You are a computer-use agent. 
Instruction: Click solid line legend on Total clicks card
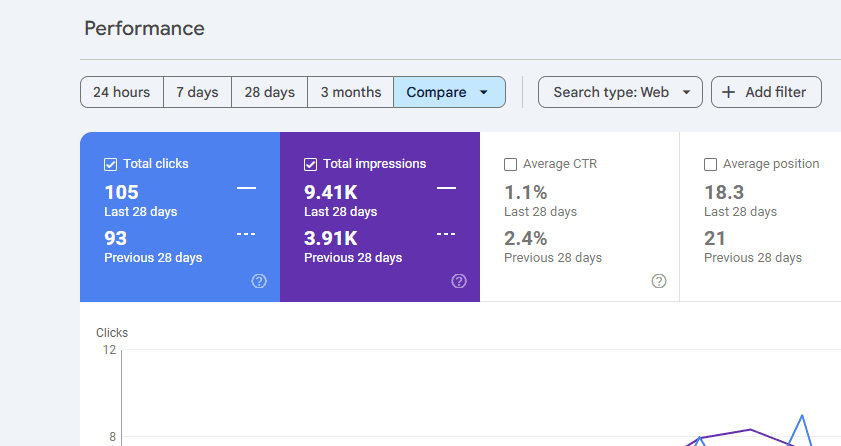[x=246, y=188]
